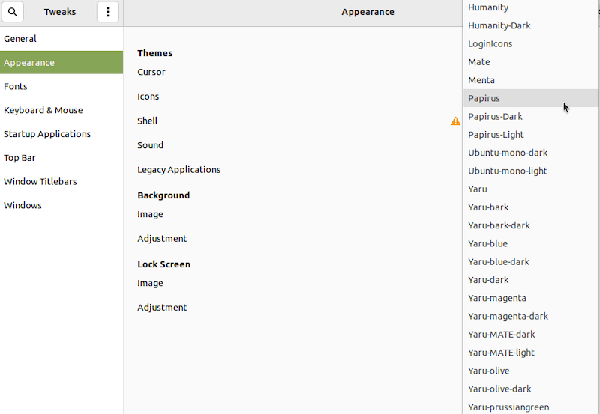Open the Windows section
This screenshot has width=600, height=414.
pos(61,205)
